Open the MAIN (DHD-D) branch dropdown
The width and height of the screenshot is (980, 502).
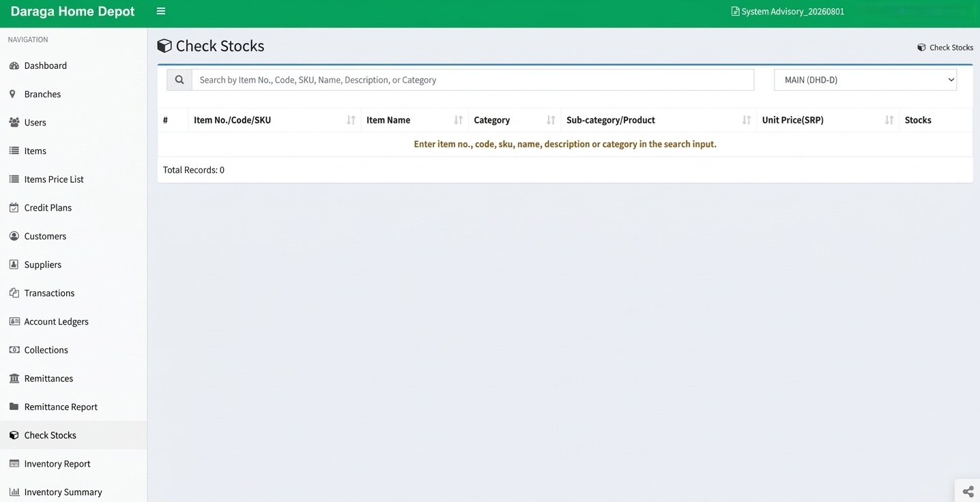point(865,80)
